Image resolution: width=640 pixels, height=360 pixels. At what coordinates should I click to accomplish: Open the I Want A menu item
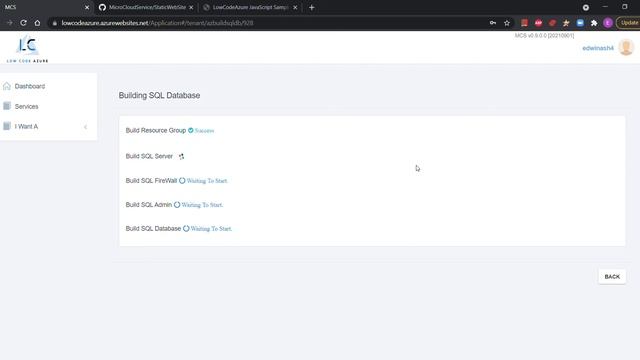[26, 127]
